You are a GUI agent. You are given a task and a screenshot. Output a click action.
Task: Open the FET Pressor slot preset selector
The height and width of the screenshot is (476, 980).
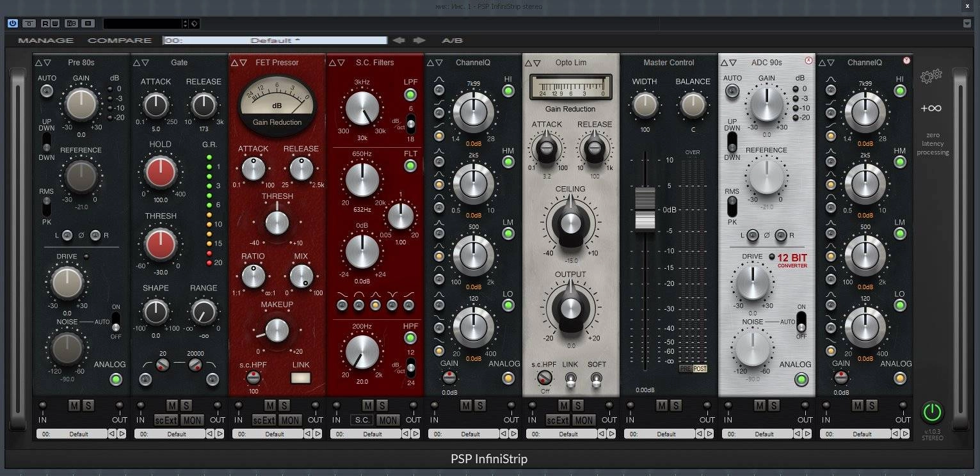(268, 434)
